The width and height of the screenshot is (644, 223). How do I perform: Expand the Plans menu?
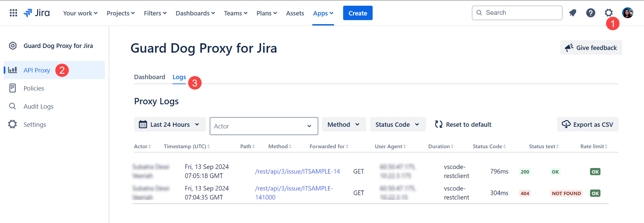pos(267,13)
